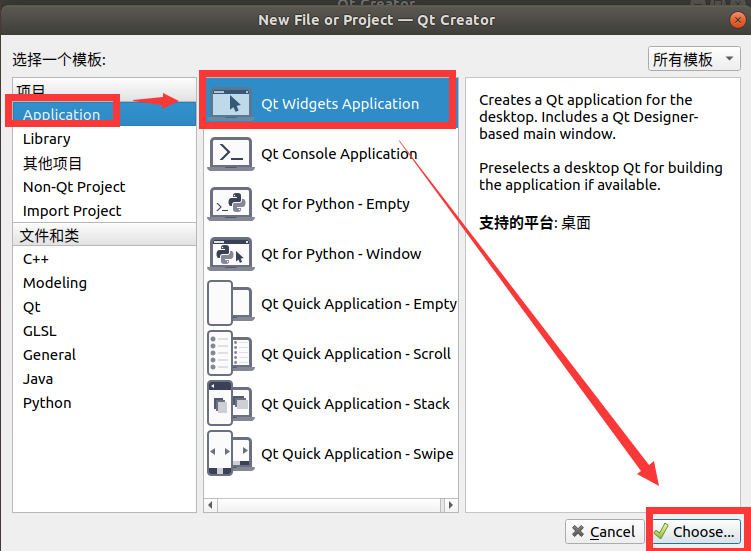Select Qt Quick Application - Swipe label

coord(357,454)
